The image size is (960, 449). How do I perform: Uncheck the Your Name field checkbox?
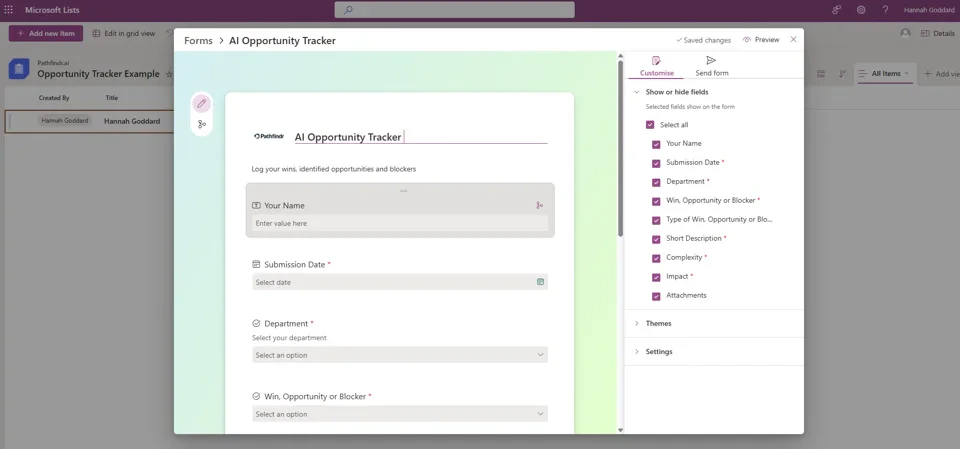pyautogui.click(x=656, y=145)
